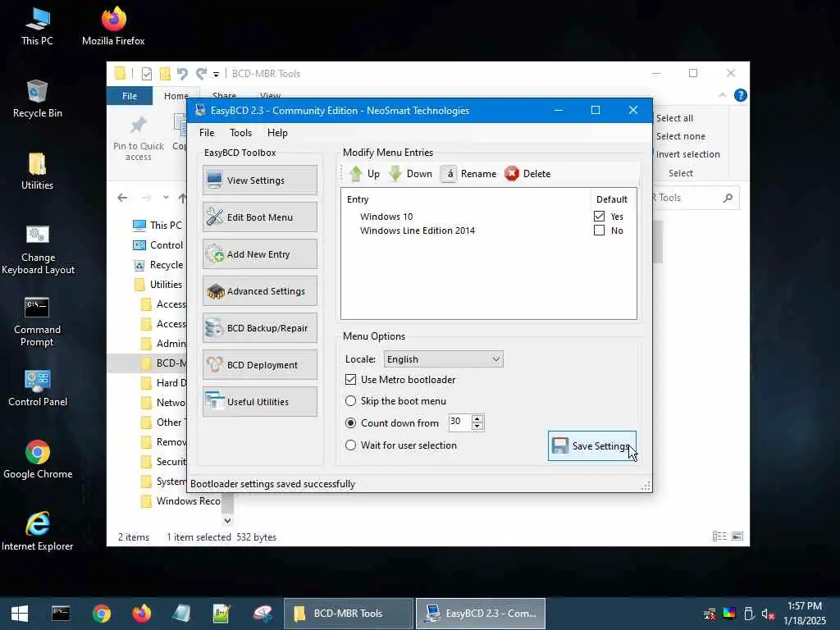Screen dimensions: 840x630
Task: Switch to Home tab in Explorer
Action: tap(176, 96)
